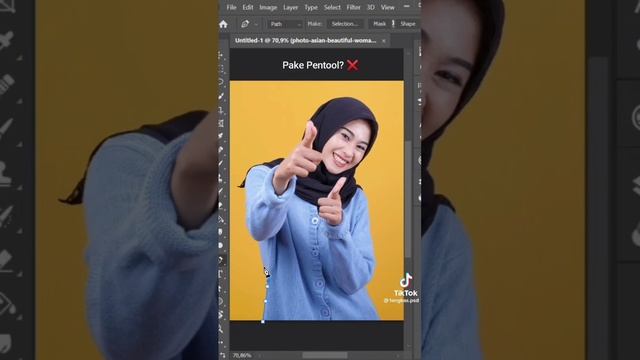The height and width of the screenshot is (360, 640).
Task: Select the highlighted Pen tool in toolbar
Action: pyautogui.click(x=221, y=260)
